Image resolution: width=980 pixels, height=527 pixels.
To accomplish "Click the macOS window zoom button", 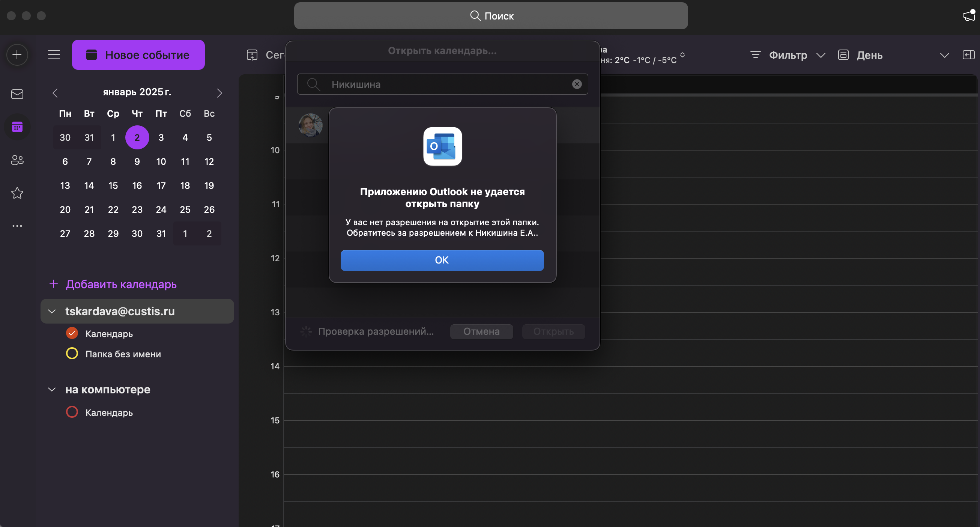I will pyautogui.click(x=41, y=16).
